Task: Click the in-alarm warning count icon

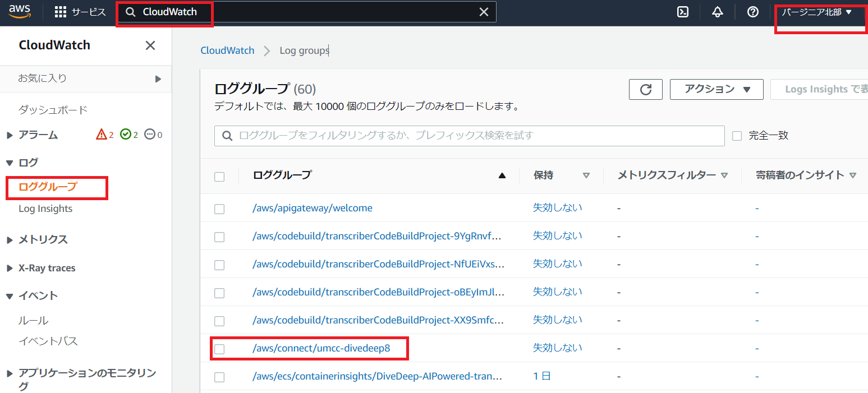Action: point(102,135)
